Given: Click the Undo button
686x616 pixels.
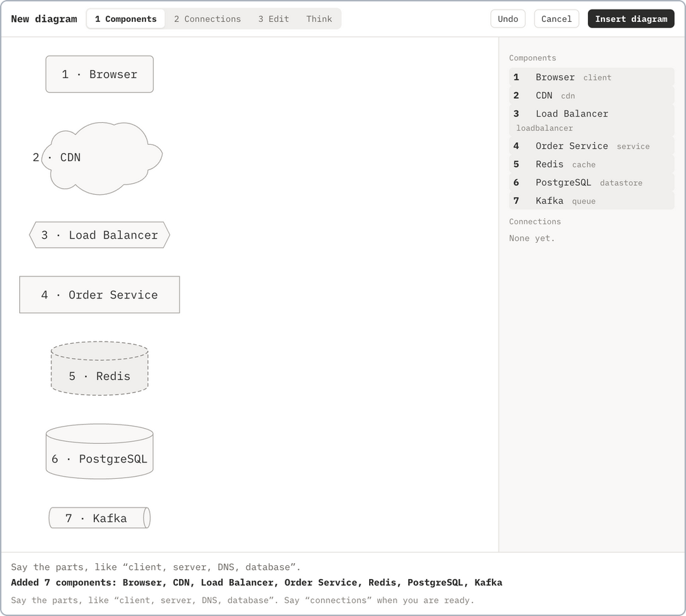Looking at the screenshot, I should click(x=508, y=19).
